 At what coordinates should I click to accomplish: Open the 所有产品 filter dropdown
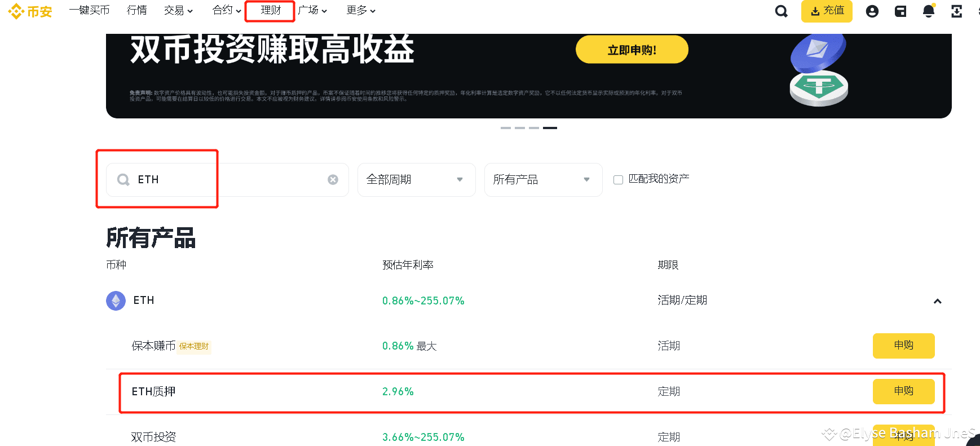542,179
